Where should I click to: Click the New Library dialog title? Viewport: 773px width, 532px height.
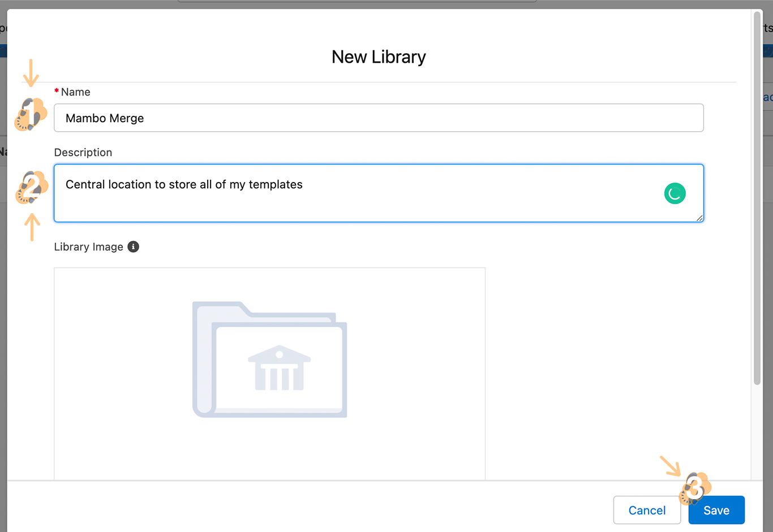(379, 57)
